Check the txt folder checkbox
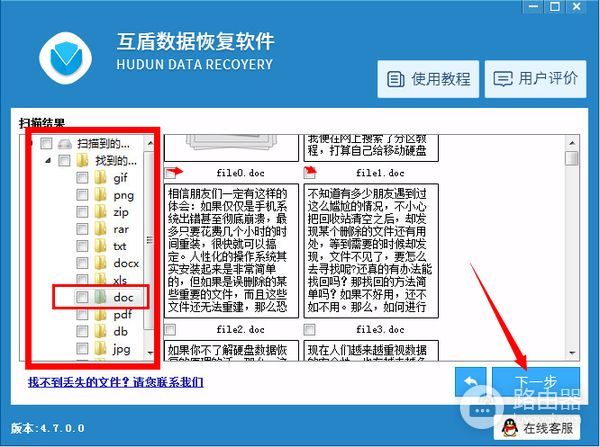 pos(82,246)
